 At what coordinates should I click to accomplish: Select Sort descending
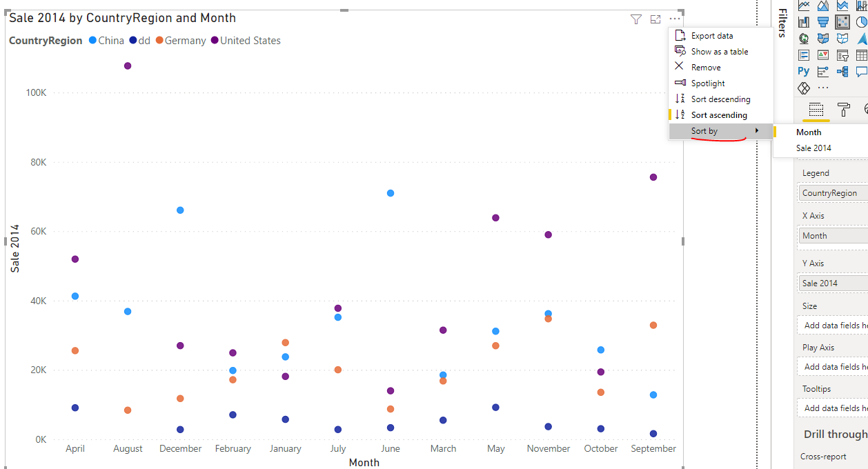click(721, 99)
